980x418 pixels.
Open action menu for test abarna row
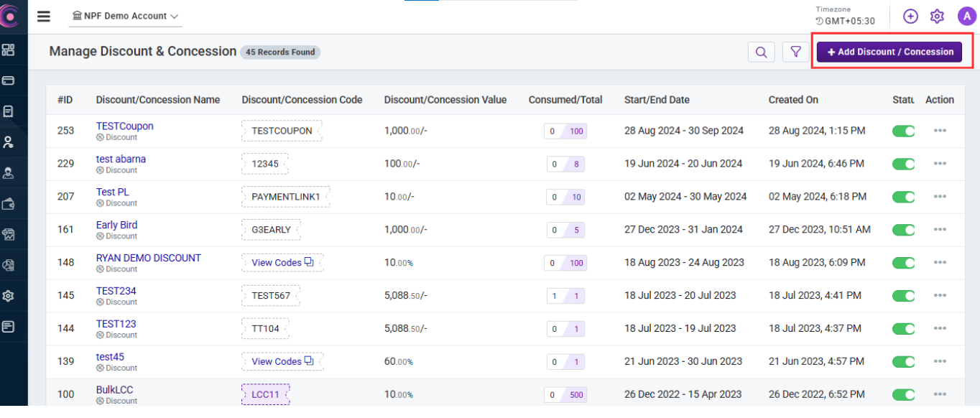940,164
